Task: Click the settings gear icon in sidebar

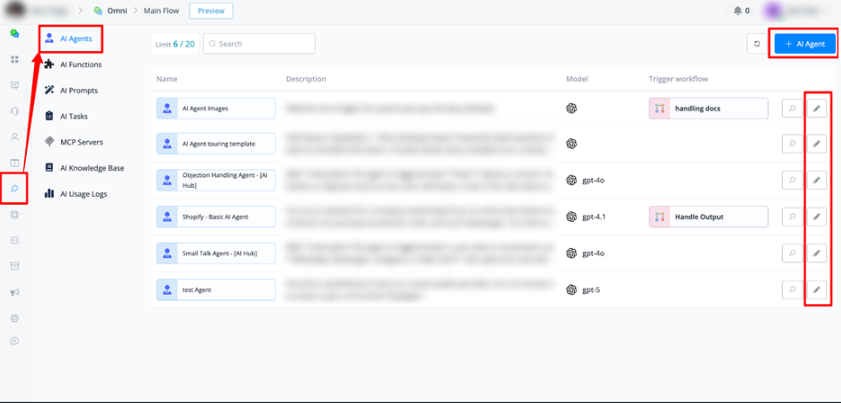Action: point(15,318)
